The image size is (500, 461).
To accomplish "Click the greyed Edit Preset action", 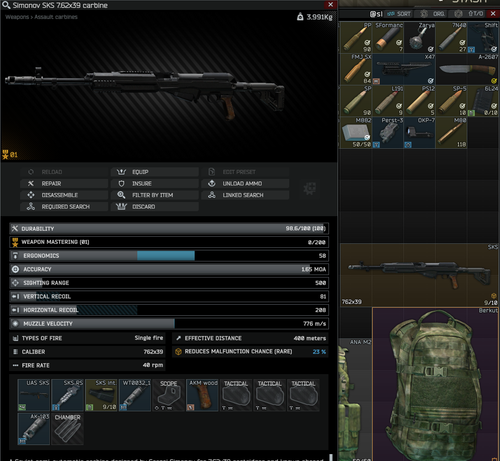I will (x=245, y=172).
